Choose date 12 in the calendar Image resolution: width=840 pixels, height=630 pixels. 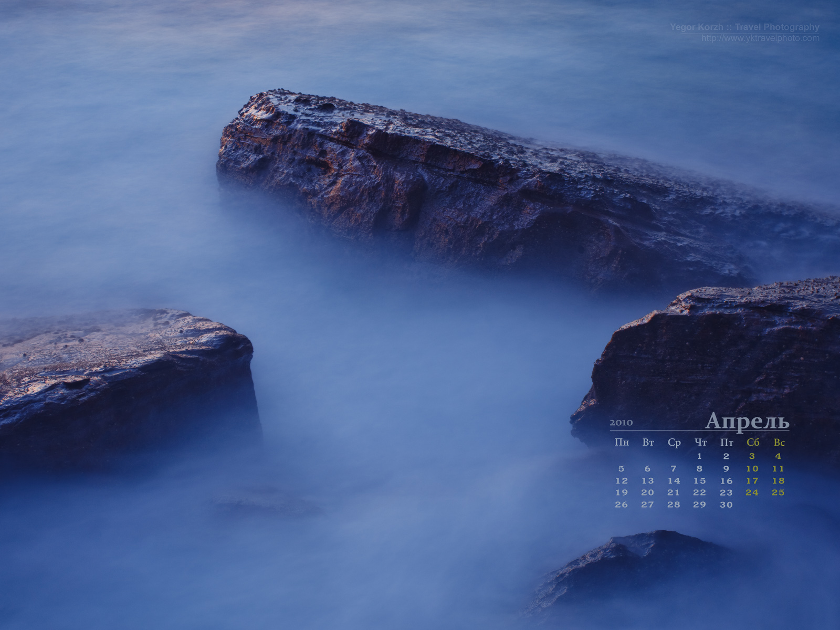(x=622, y=480)
